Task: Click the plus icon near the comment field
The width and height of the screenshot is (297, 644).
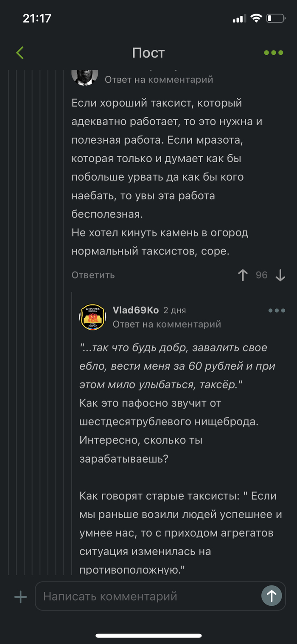Action: 20,596
